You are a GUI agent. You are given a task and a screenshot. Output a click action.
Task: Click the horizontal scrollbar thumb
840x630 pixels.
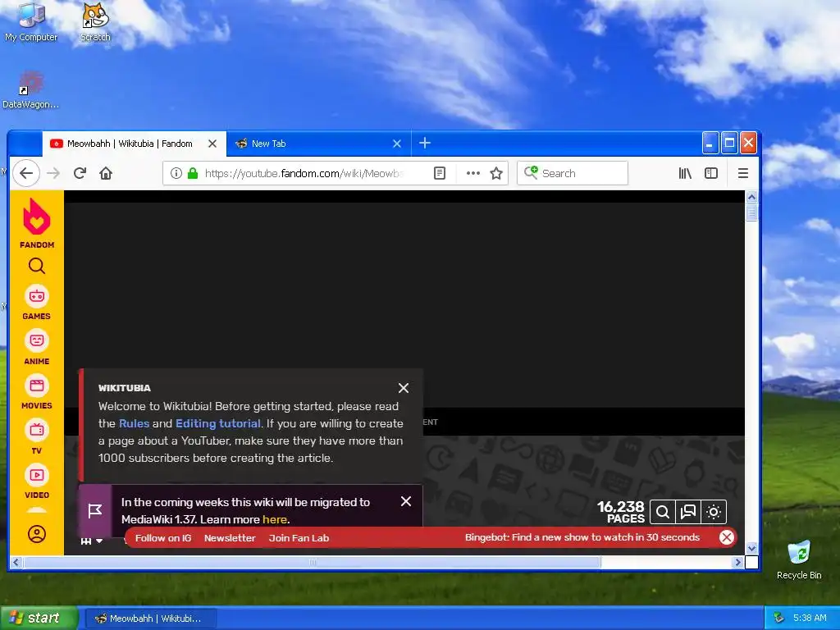pyautogui.click(x=312, y=562)
